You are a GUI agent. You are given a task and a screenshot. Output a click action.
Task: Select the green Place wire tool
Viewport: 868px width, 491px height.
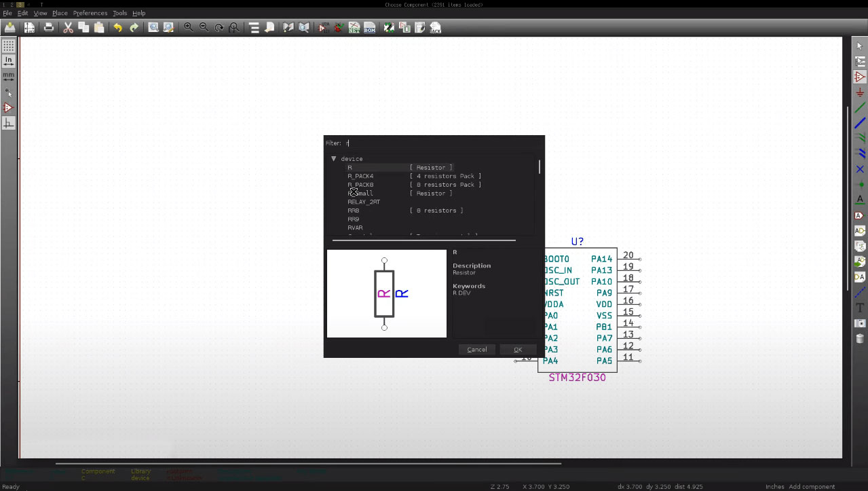(x=860, y=107)
